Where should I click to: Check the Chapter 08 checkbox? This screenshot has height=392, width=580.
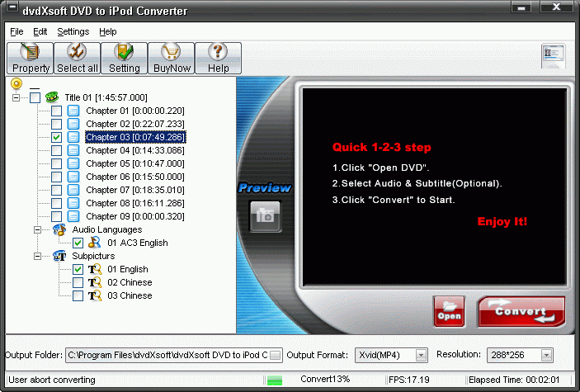56,203
